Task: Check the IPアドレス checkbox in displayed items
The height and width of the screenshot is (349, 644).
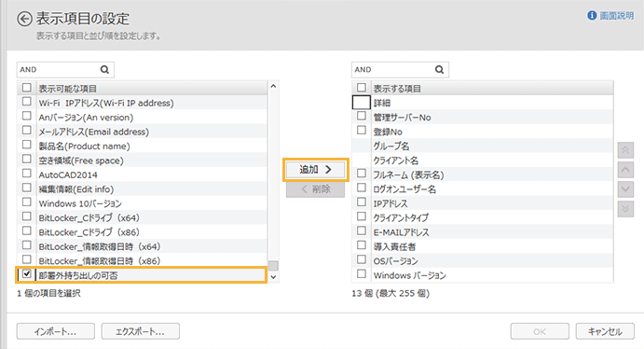Action: pos(362,202)
